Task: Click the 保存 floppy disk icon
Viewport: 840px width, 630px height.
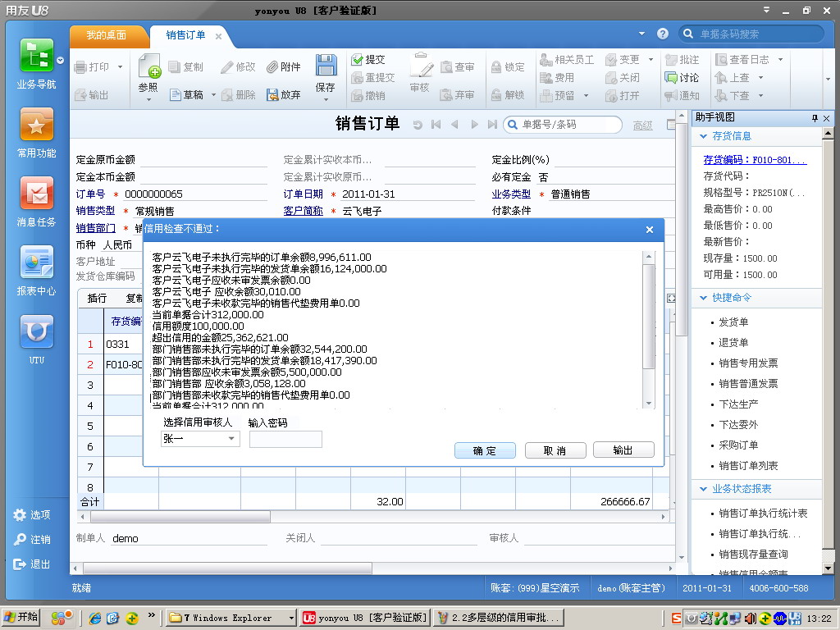Action: [x=326, y=65]
